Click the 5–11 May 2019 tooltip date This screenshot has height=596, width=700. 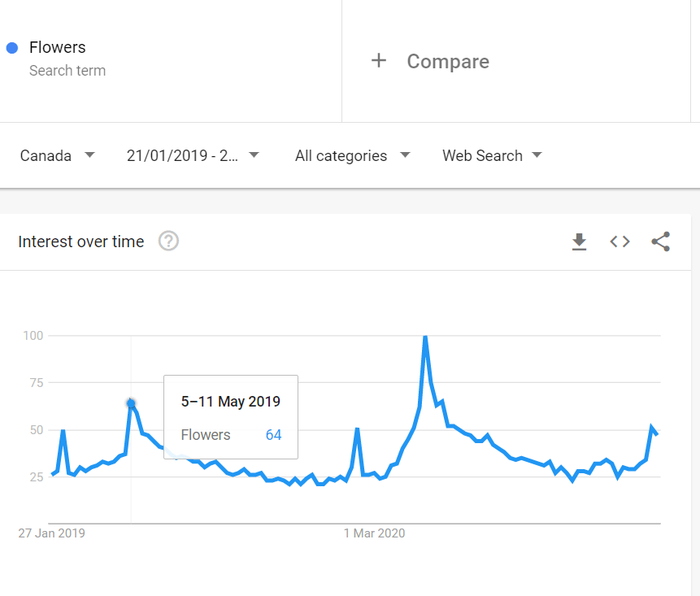point(230,401)
